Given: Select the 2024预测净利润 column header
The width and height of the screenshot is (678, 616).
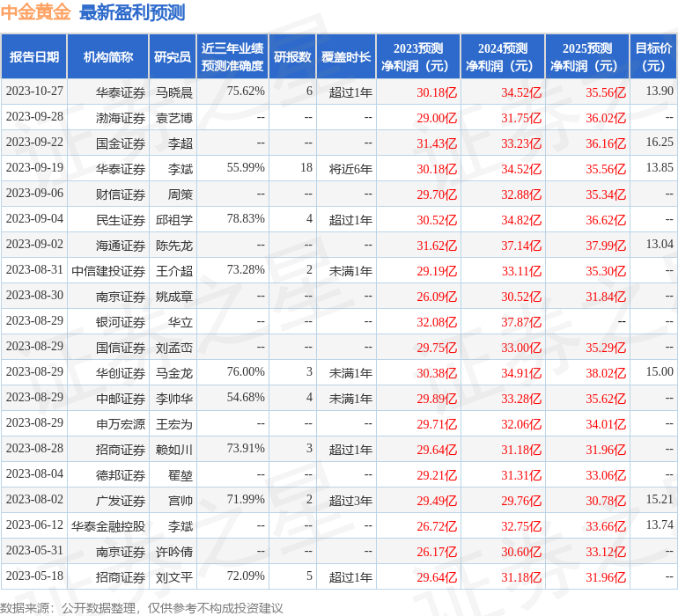Looking at the screenshot, I should point(503,56).
